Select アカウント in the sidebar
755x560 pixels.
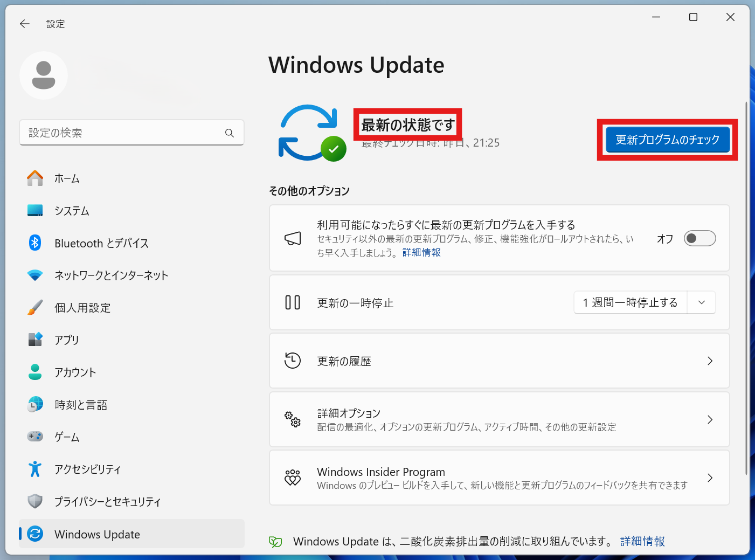pyautogui.click(x=131, y=372)
